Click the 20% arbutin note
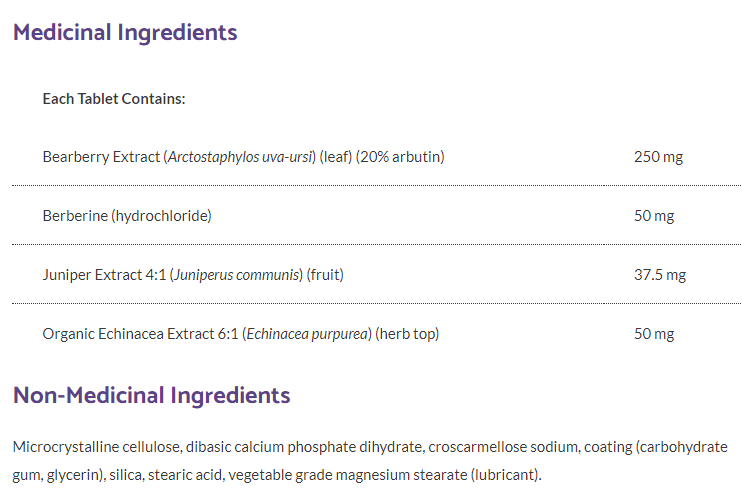 [x=400, y=157]
